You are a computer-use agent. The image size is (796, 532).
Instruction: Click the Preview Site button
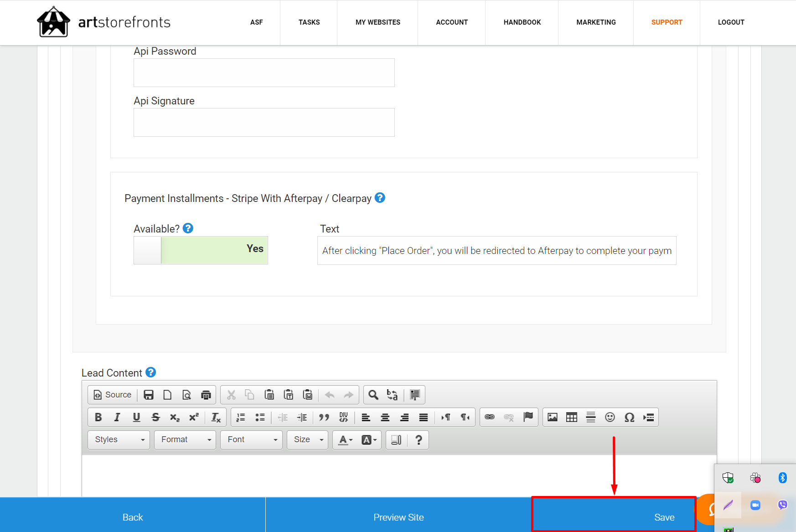coord(398,517)
